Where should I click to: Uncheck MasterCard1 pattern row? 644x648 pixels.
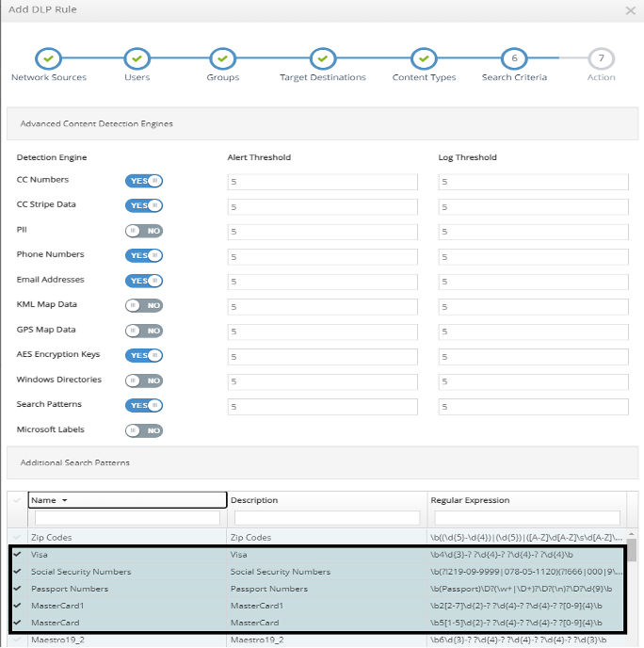tap(17, 606)
